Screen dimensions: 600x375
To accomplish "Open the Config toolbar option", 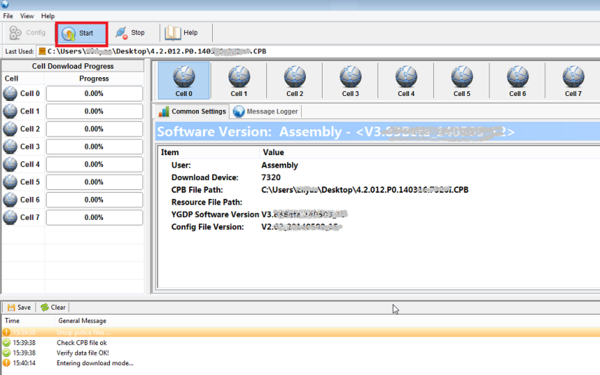I will pyautogui.click(x=27, y=33).
